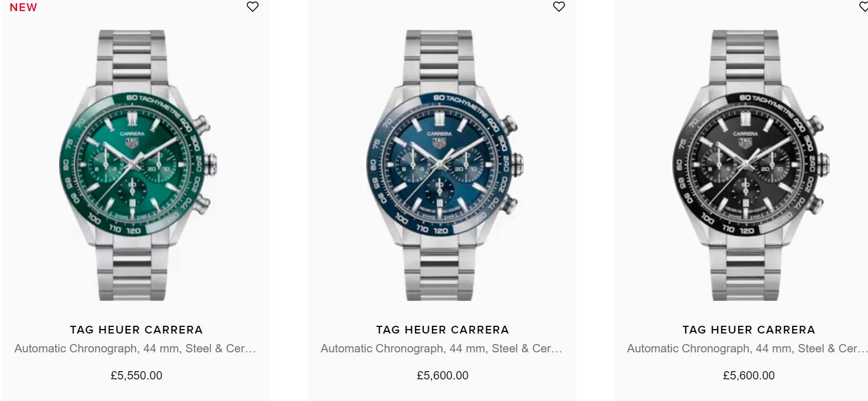Screen dimensions: 868x401
Task: Favorite the blue Carrera watch with heart icon
Action: [559, 7]
